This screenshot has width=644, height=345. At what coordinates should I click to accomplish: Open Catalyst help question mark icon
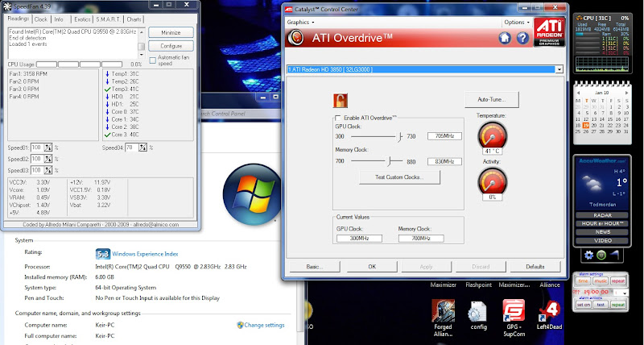(522, 38)
